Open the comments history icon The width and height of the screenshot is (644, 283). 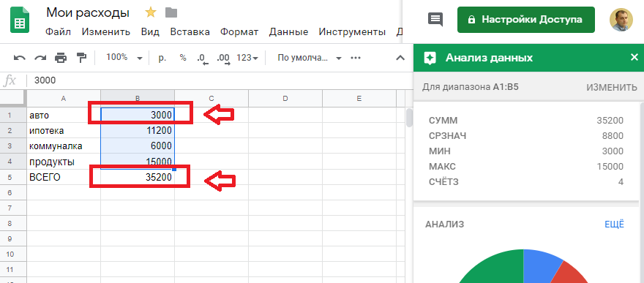[x=435, y=19]
